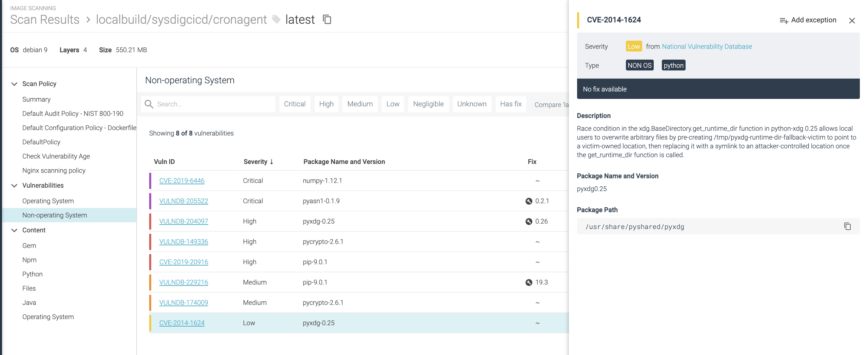Focus the vulnerability Search field
This screenshot has width=868, height=355.
pos(208,104)
